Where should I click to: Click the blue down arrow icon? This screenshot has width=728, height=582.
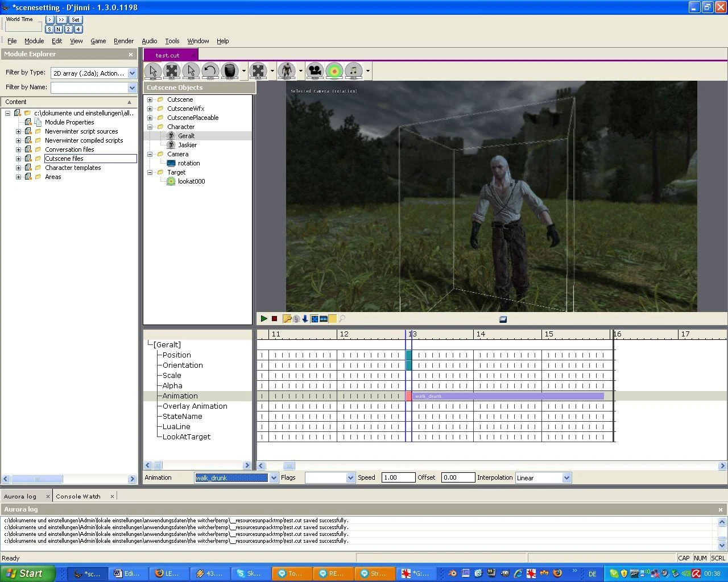point(305,319)
